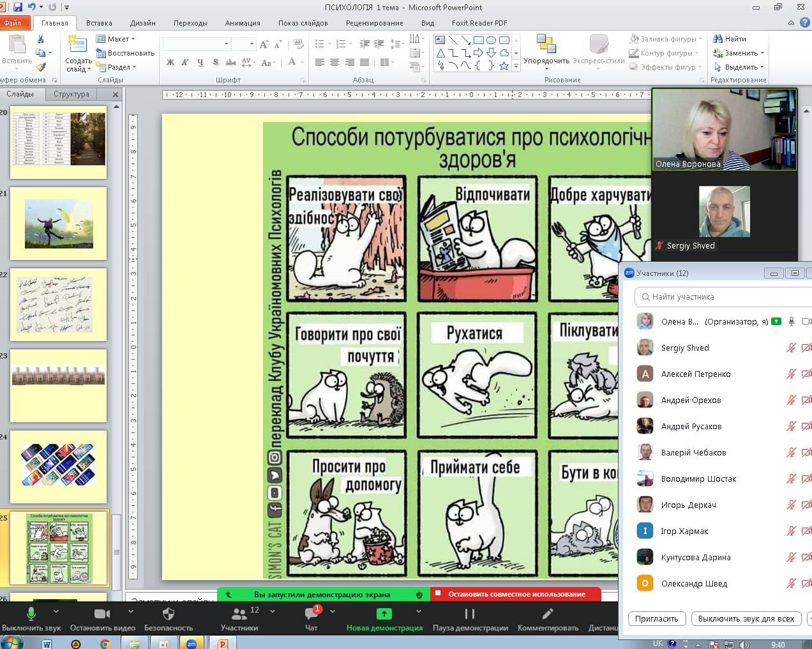The width and height of the screenshot is (812, 649).
Task: Expand the Макет layout dropdown
Action: [116, 39]
